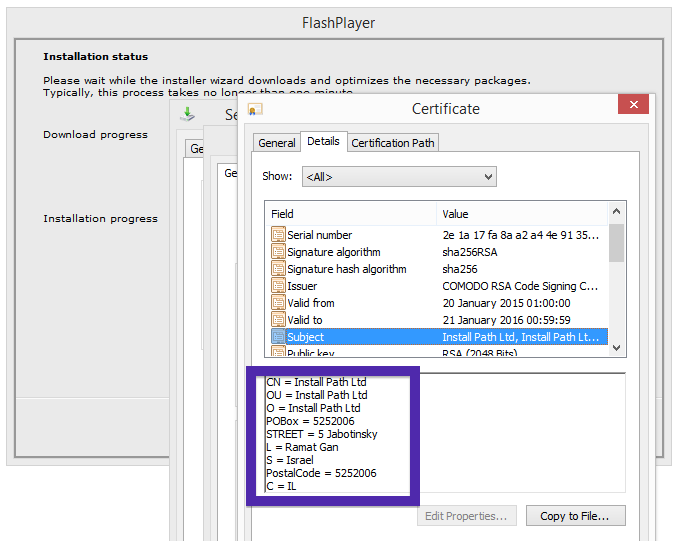This screenshot has width=685, height=541.
Task: Click the field list scroll down arrow
Action: coord(616,348)
